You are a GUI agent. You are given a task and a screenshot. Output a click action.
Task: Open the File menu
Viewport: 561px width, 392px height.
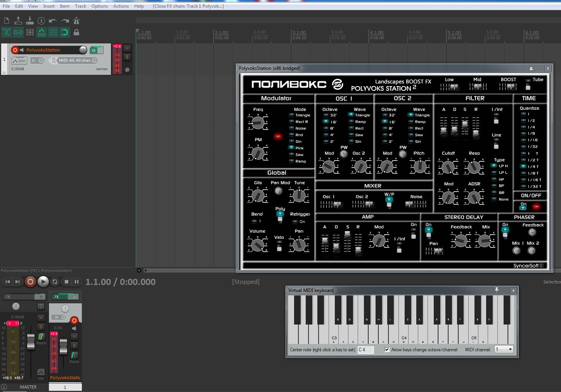tap(6, 6)
